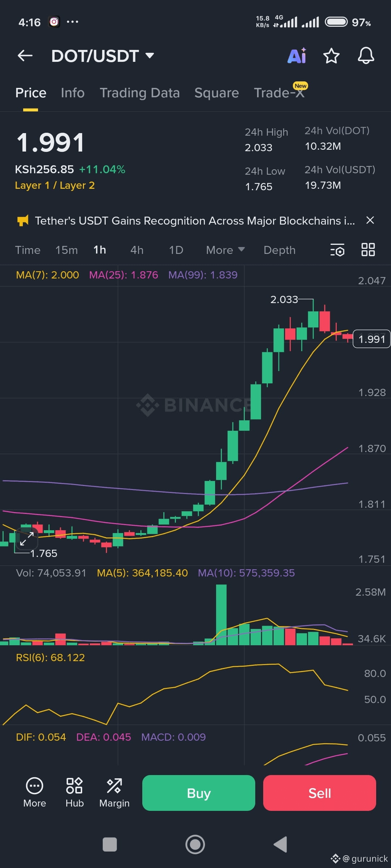The height and width of the screenshot is (868, 391).
Task: Tap the MA(25): 1.876 indicator label
Action: (123, 275)
